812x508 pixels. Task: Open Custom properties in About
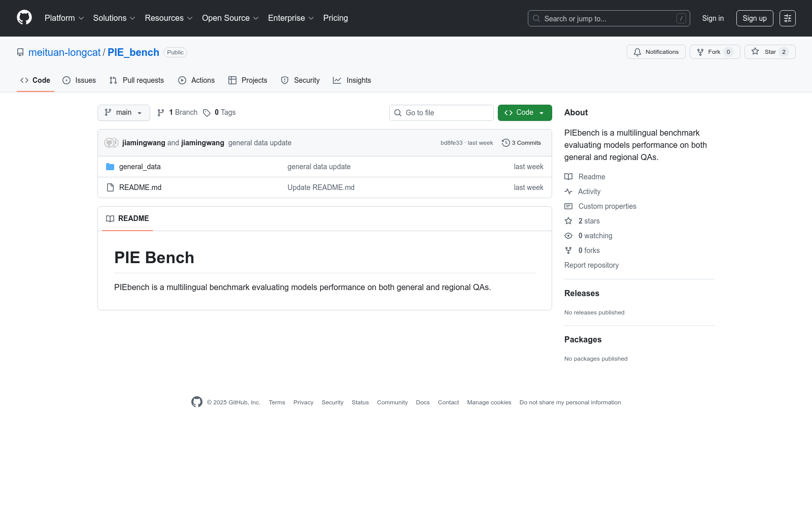coord(600,206)
